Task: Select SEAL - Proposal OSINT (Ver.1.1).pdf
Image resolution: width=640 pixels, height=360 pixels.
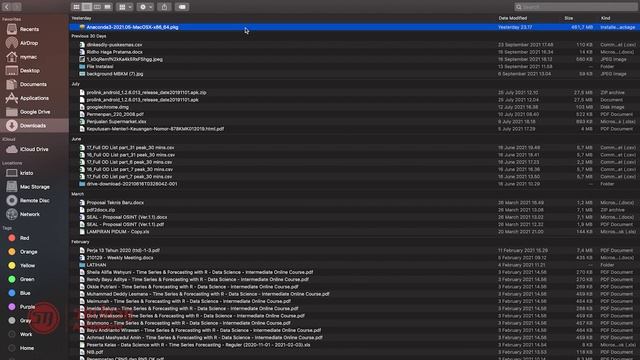Action: [x=354, y=224]
